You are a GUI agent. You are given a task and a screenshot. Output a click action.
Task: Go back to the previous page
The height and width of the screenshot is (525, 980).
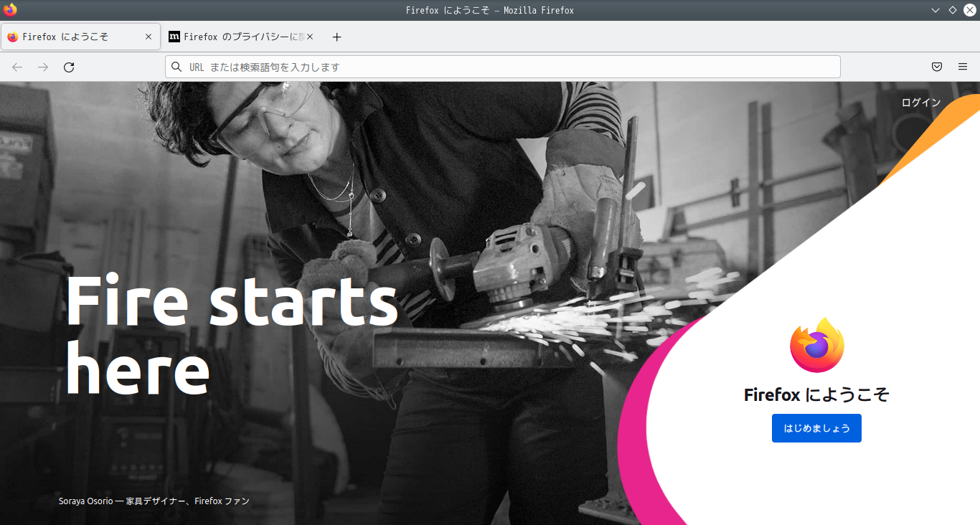coord(17,67)
